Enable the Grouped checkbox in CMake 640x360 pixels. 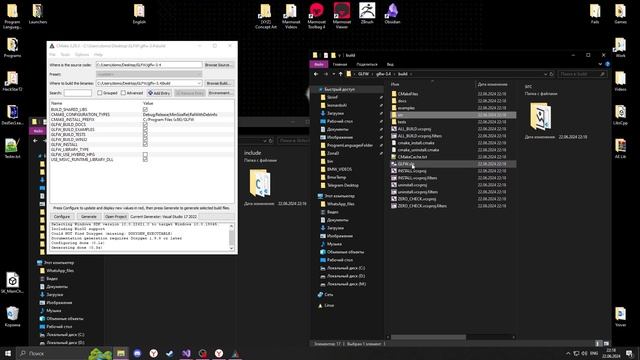(100, 93)
